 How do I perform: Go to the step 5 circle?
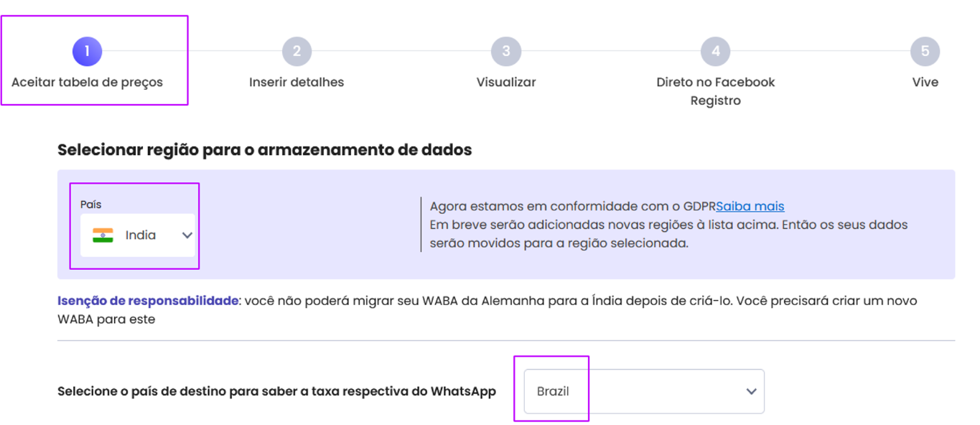[x=925, y=51]
